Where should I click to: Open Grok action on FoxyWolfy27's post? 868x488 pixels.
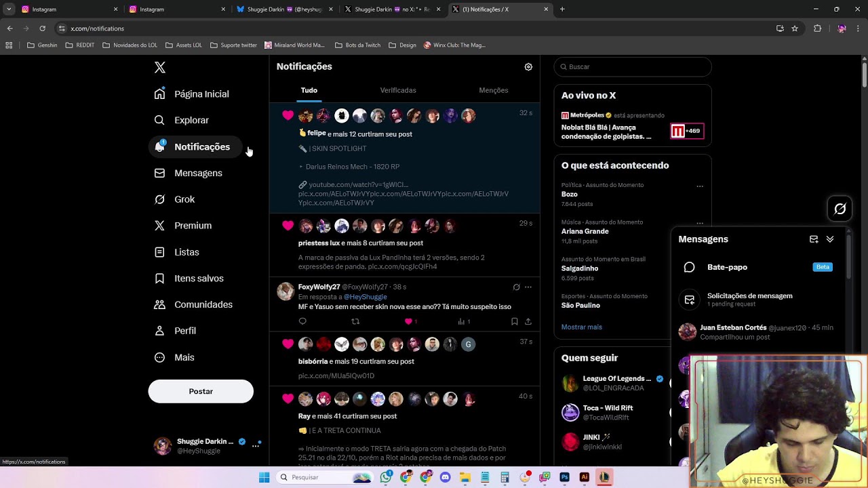pyautogui.click(x=516, y=287)
